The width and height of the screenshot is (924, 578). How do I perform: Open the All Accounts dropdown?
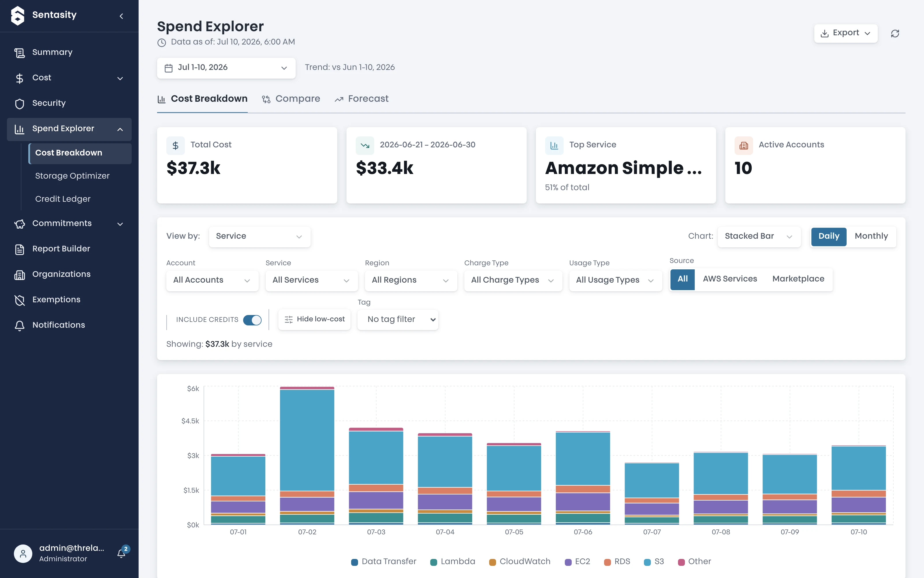click(212, 281)
